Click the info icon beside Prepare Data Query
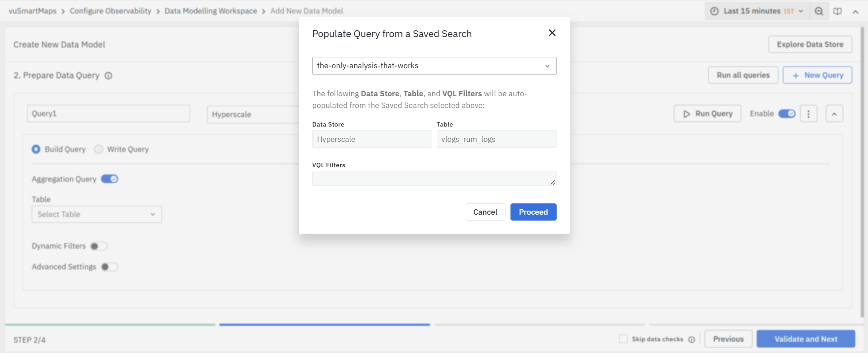The height and width of the screenshot is (353, 868). (x=109, y=76)
